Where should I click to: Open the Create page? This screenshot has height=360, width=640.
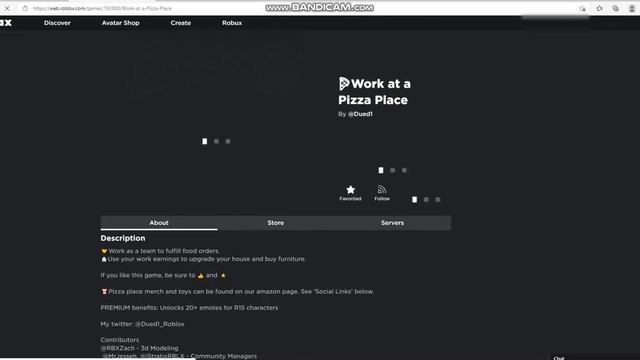(x=181, y=23)
